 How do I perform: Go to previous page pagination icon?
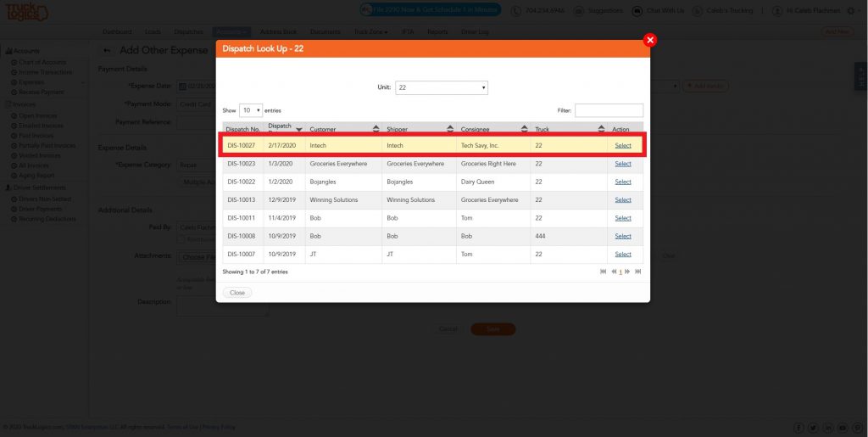point(614,272)
